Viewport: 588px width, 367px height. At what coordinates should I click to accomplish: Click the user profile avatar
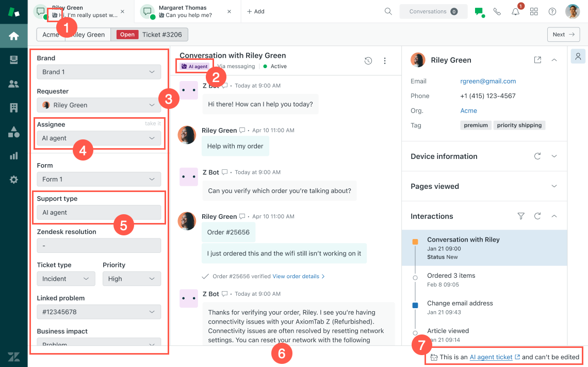pos(572,12)
